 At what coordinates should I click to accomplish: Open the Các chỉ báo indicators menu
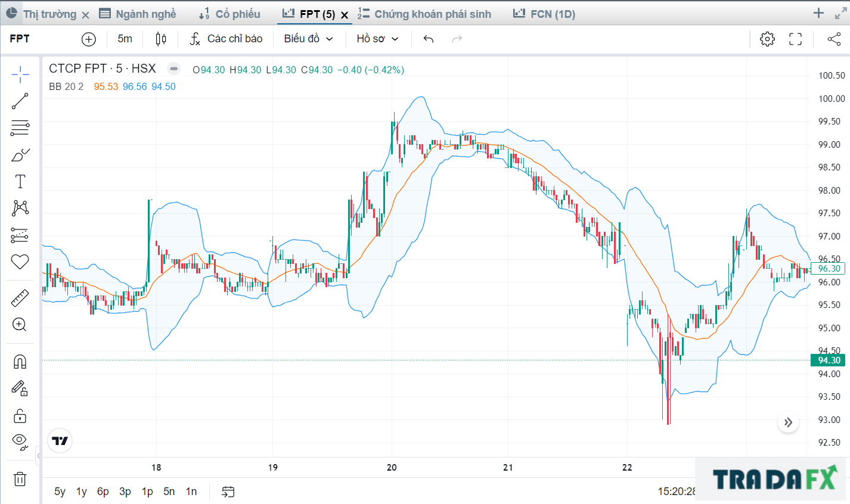tap(226, 39)
